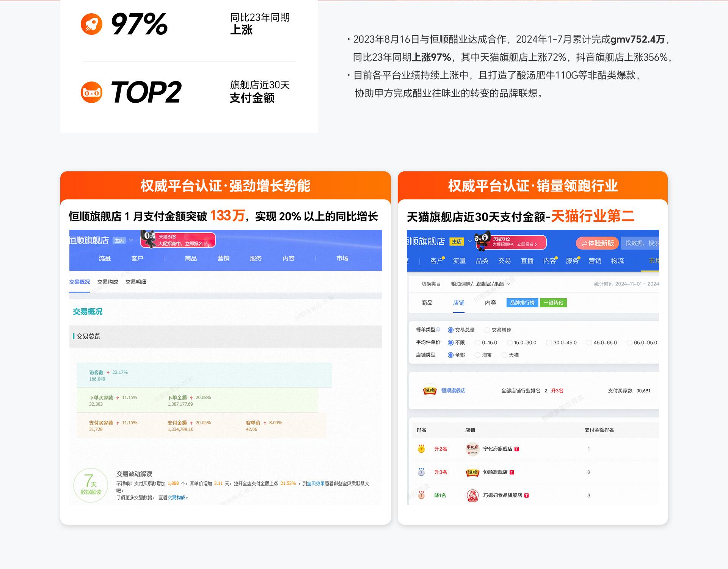The height and width of the screenshot is (569, 728).
Task: Select the 65.0-95.0 price range
Action: [x=629, y=343]
